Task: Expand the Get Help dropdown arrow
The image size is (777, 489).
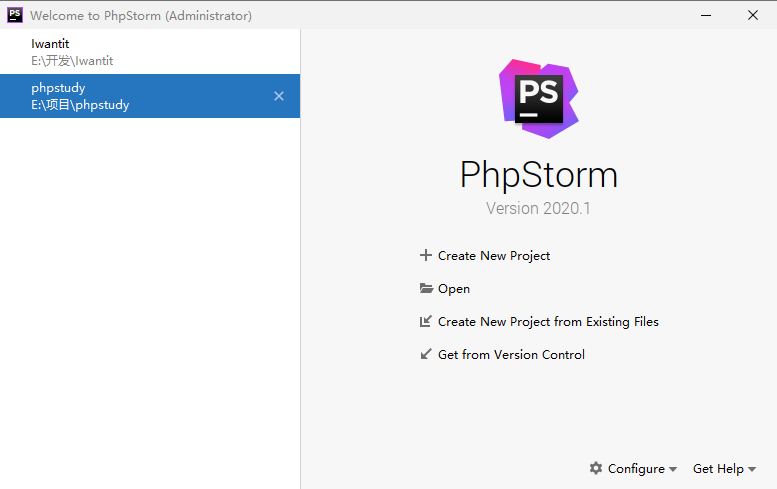Action: tap(752, 469)
